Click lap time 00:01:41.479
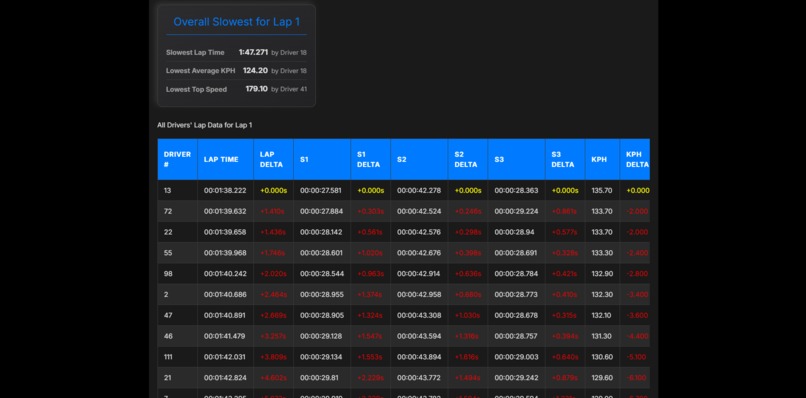 point(225,336)
